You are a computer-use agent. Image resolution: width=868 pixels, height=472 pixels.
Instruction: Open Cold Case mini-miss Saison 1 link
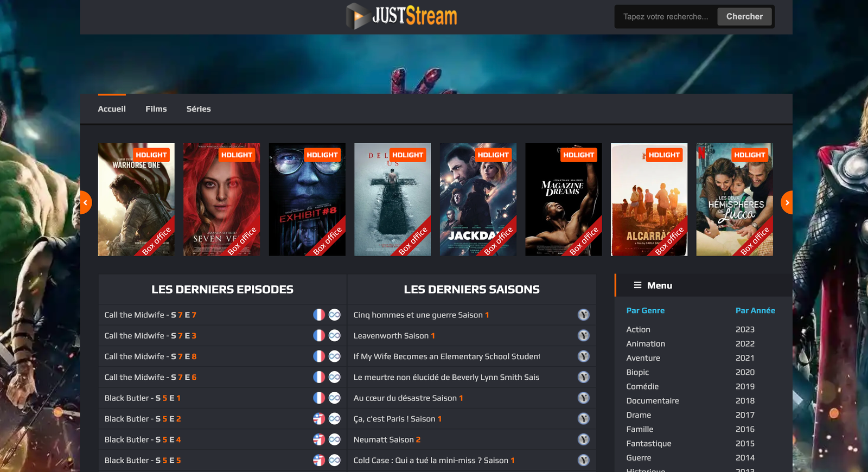(434, 460)
